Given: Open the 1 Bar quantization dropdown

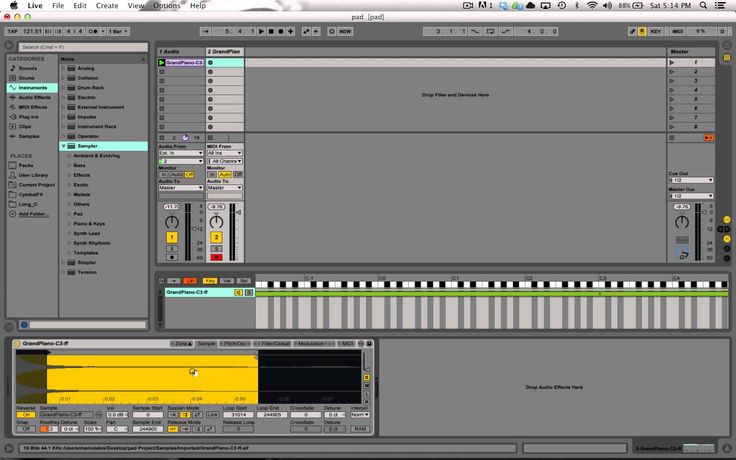Looking at the screenshot, I should pos(118,31).
